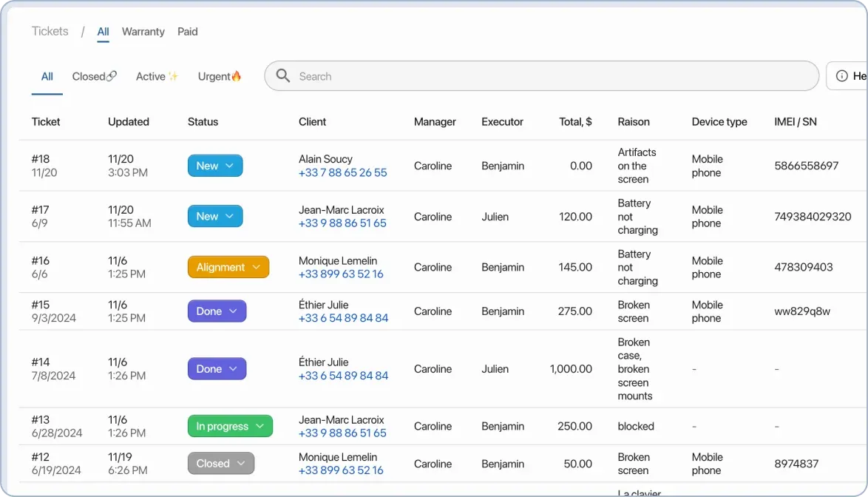Sort by the Total column header

pyautogui.click(x=575, y=121)
